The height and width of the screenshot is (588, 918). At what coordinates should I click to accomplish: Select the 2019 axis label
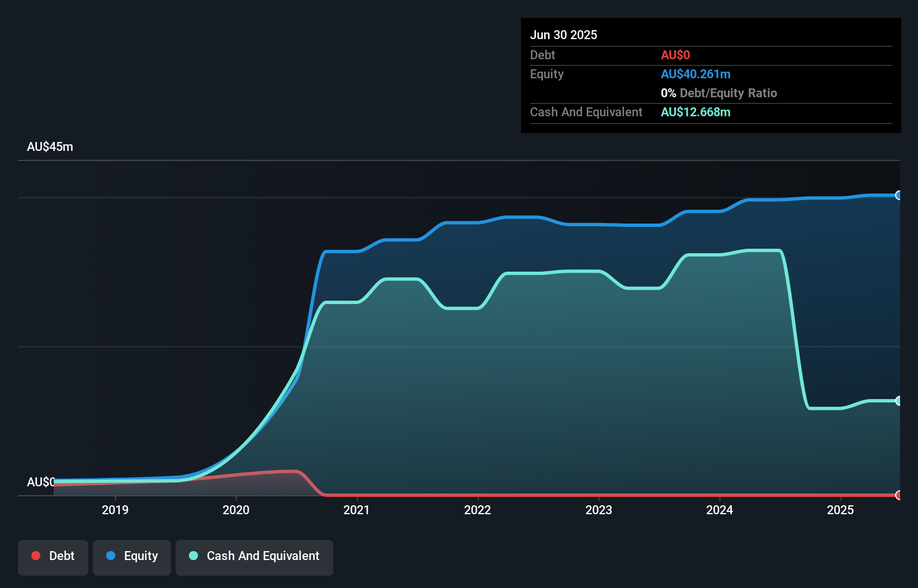tap(115, 510)
